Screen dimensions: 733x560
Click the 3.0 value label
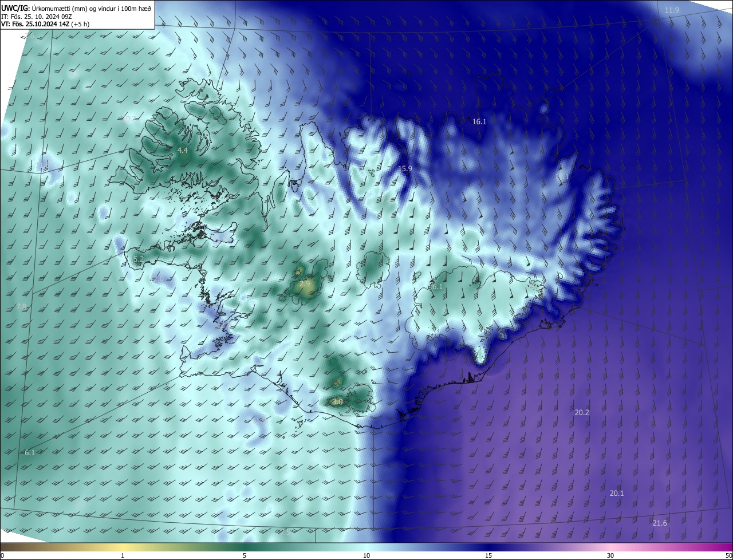[x=337, y=402]
